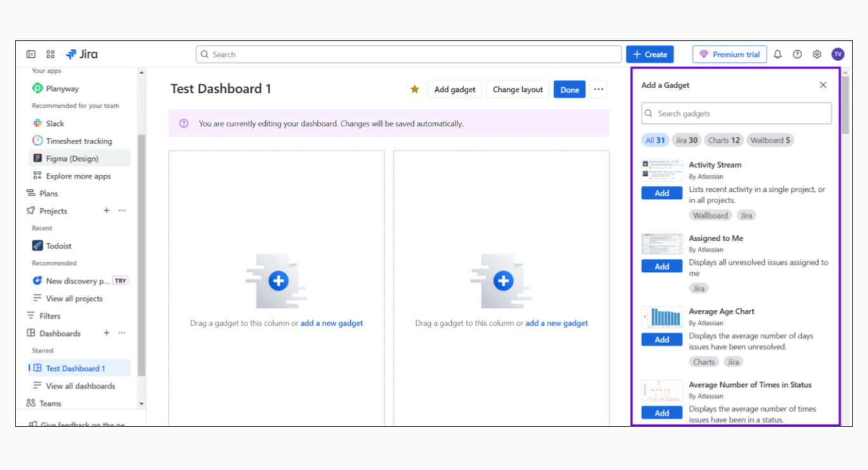Open the dashboard more actions ellipsis
868x470 pixels.
tap(598, 90)
